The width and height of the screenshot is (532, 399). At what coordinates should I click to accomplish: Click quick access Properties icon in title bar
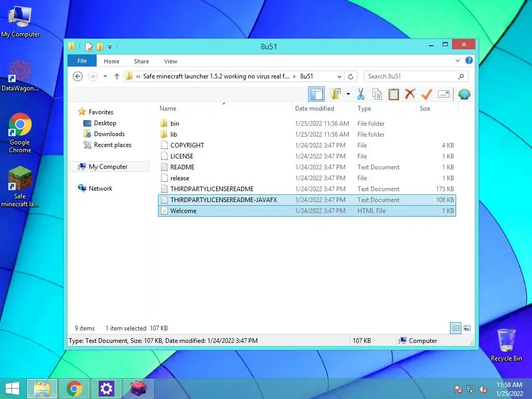point(88,46)
